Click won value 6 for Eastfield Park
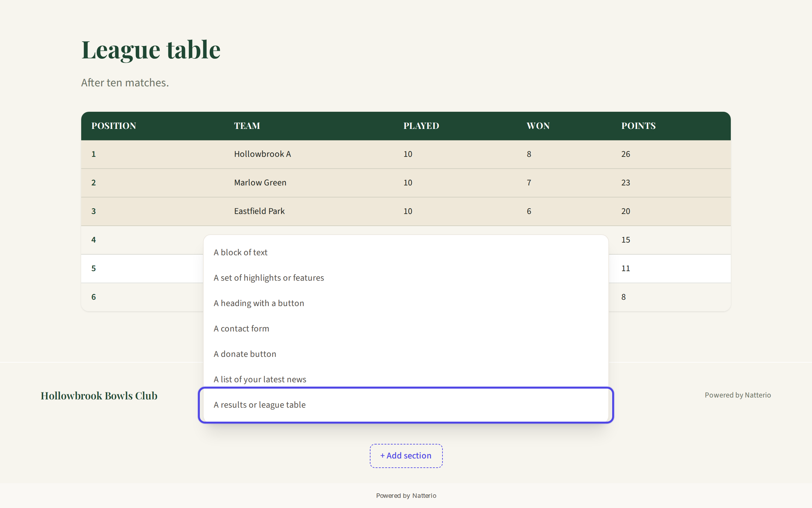812x508 pixels. pyautogui.click(x=529, y=211)
